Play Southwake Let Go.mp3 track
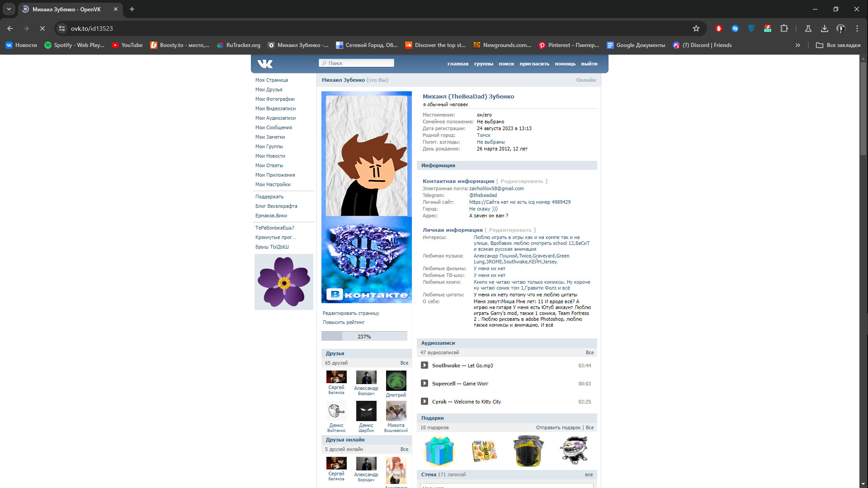 pyautogui.click(x=425, y=366)
